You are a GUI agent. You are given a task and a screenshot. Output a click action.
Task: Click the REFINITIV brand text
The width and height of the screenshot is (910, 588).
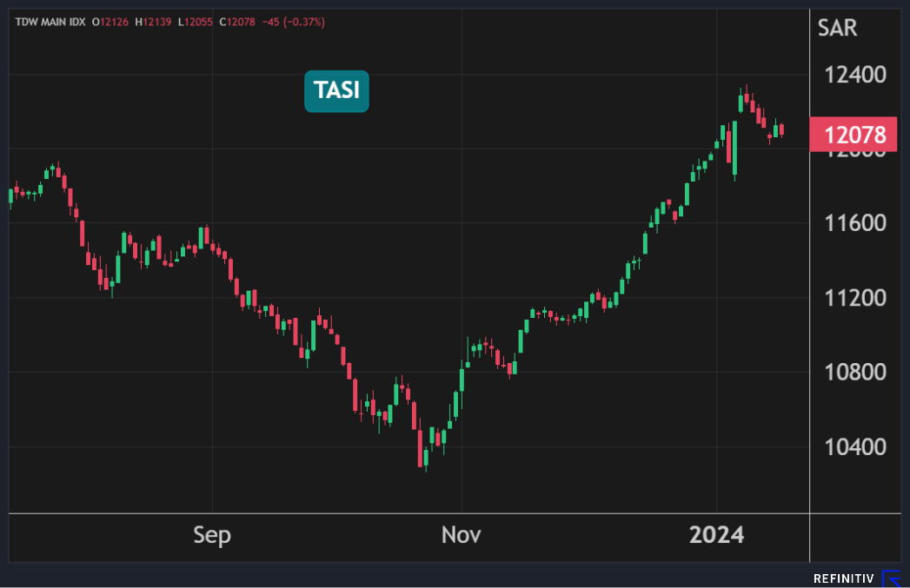[x=843, y=578]
